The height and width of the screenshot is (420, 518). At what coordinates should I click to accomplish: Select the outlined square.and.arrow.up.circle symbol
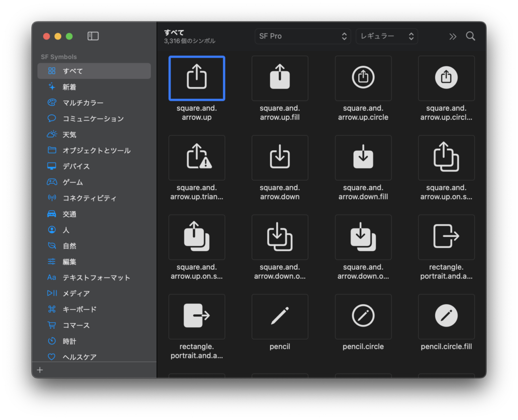tap(363, 78)
